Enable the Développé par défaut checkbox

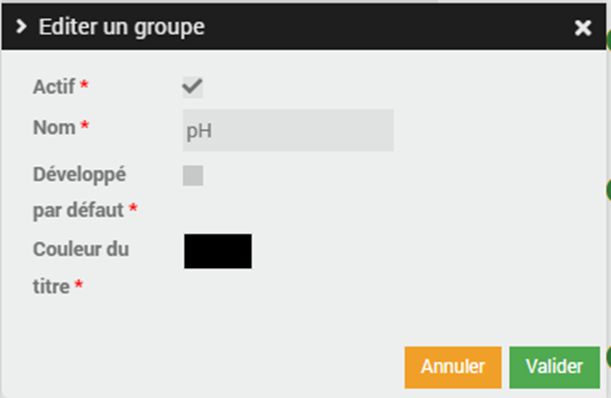point(193,175)
